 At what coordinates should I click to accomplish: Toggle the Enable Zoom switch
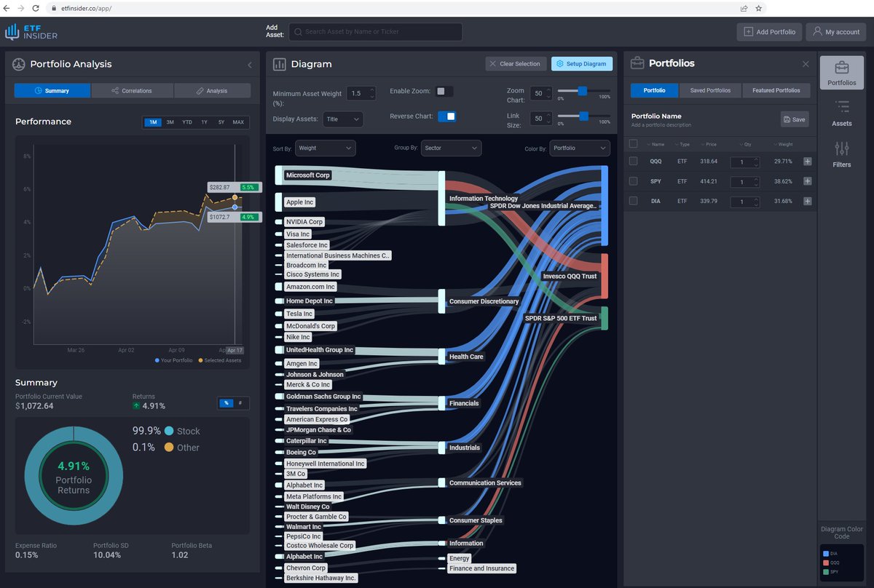[x=444, y=92]
